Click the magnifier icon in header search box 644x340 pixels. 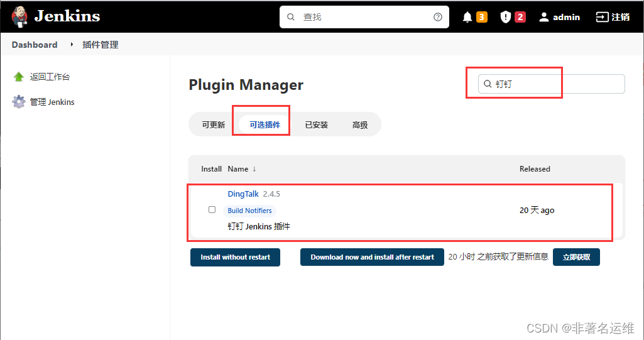[x=291, y=17]
